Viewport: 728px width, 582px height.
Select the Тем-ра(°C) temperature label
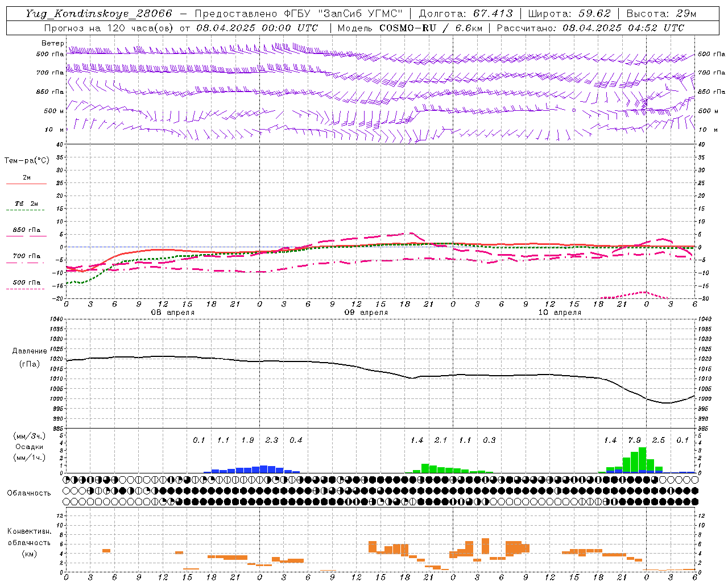pos(27,161)
